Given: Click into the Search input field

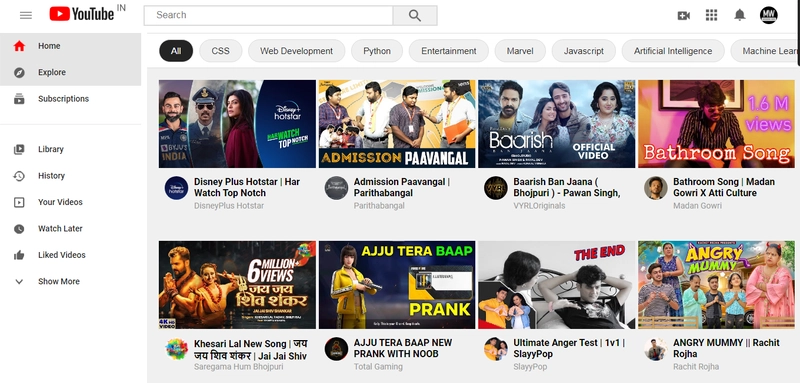Looking at the screenshot, I should (268, 15).
